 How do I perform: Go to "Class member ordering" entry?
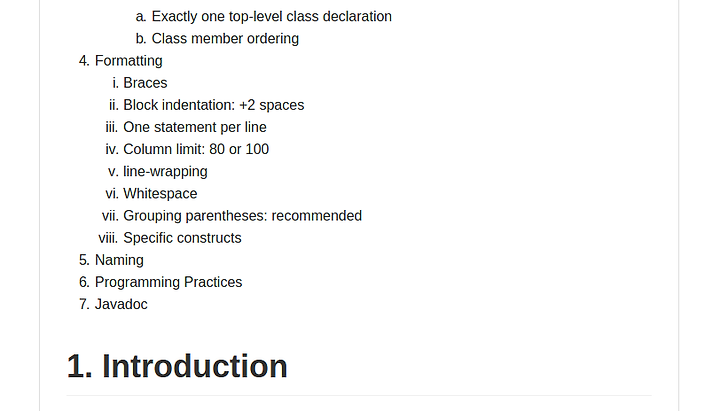[225, 39]
